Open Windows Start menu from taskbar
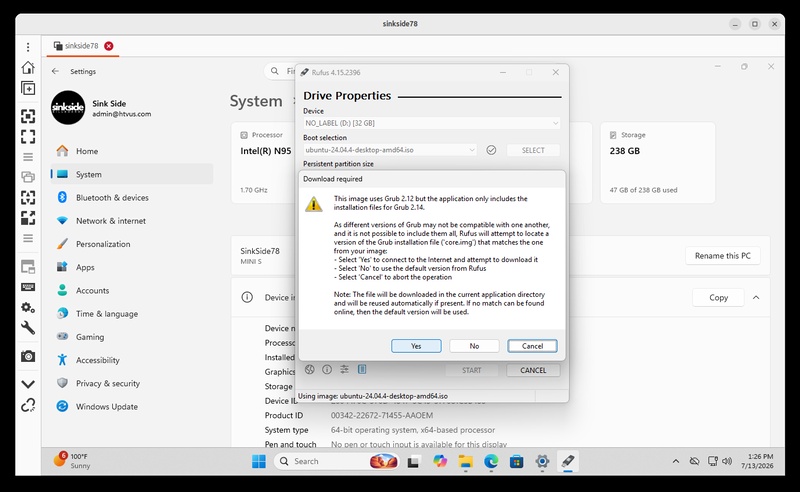This screenshot has width=800, height=492. (x=259, y=461)
